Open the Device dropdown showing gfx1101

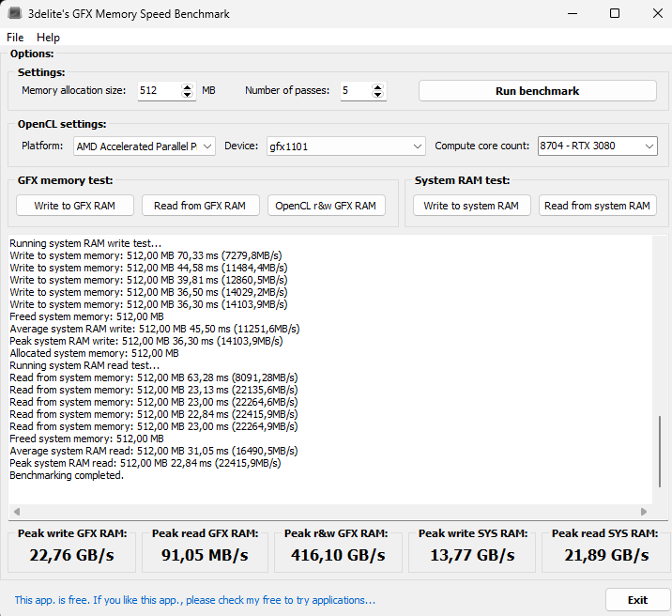(346, 146)
